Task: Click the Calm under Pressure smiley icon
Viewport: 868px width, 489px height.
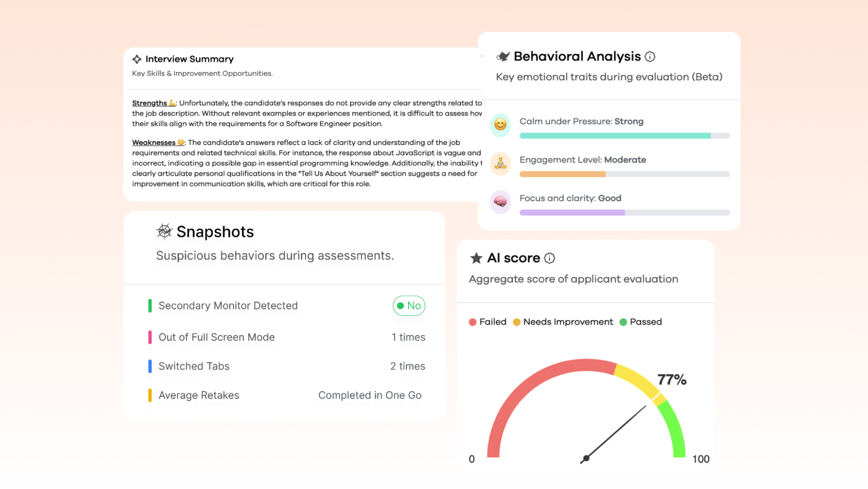Action: pos(500,124)
